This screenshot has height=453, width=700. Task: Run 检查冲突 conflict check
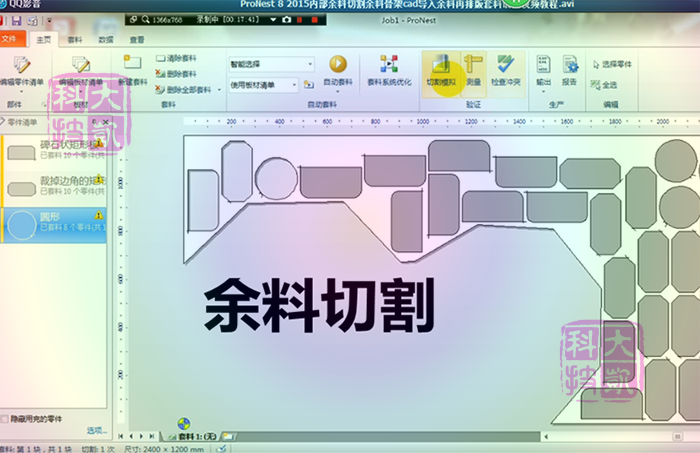click(x=506, y=71)
